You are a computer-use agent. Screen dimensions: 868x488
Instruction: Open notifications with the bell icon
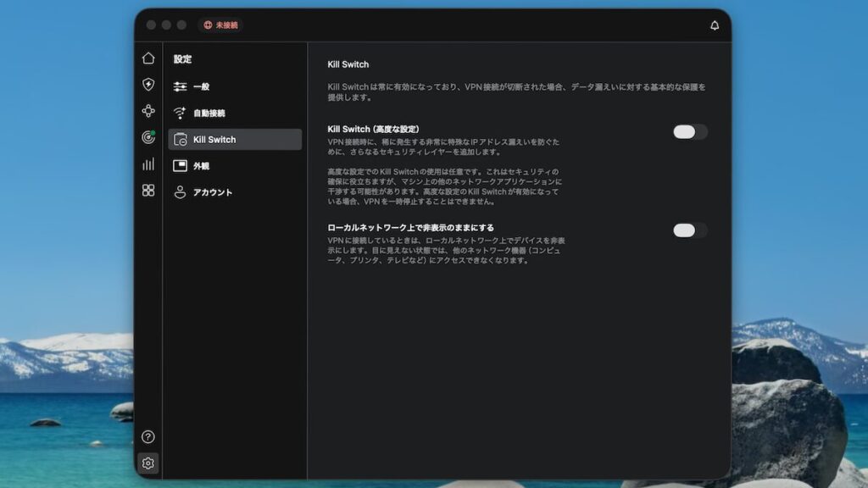(715, 25)
